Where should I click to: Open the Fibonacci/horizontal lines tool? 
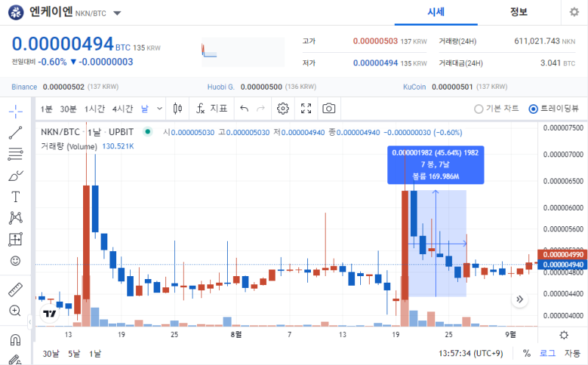click(15, 154)
